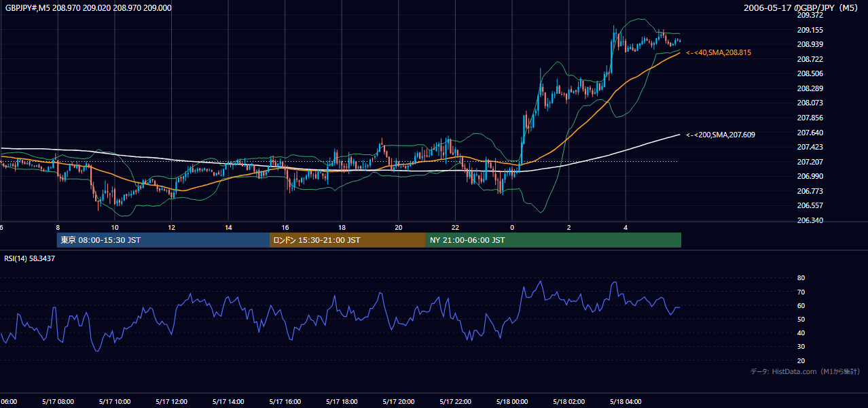
Task: Click the HistData.com data source credit
Action: pos(805,371)
